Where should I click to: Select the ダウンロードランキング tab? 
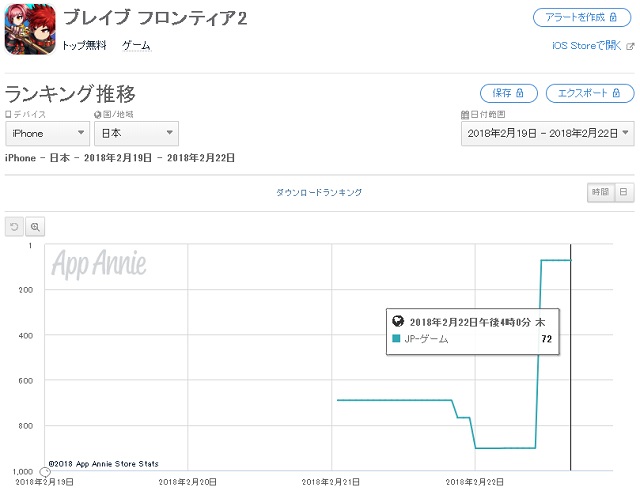coord(319,192)
